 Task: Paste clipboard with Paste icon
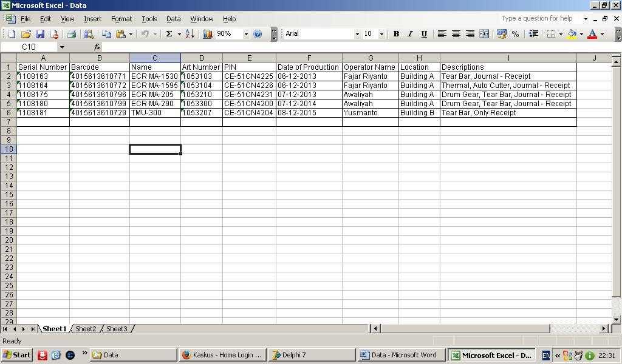click(x=121, y=34)
